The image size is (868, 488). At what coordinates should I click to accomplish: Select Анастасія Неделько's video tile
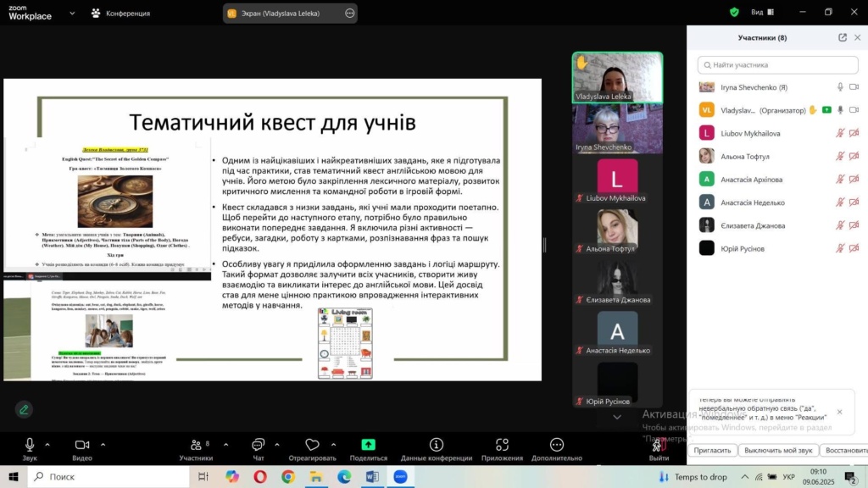[617, 332]
